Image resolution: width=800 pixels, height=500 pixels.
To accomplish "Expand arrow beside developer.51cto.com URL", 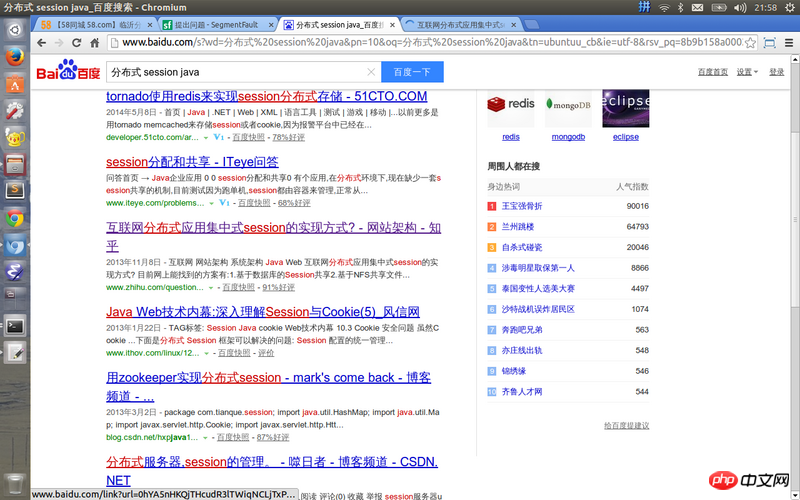I will pos(206,138).
